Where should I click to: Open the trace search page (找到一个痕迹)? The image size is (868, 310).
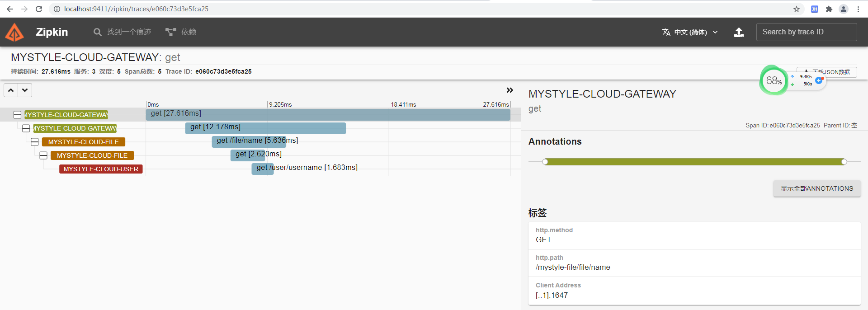coord(123,32)
